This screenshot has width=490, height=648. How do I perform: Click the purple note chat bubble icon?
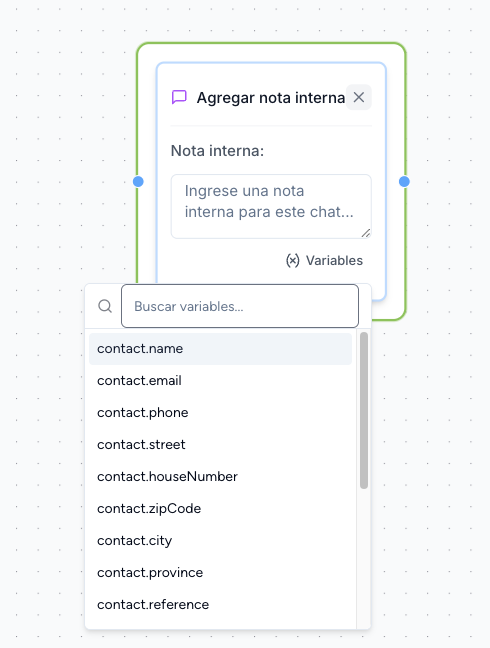tap(179, 98)
